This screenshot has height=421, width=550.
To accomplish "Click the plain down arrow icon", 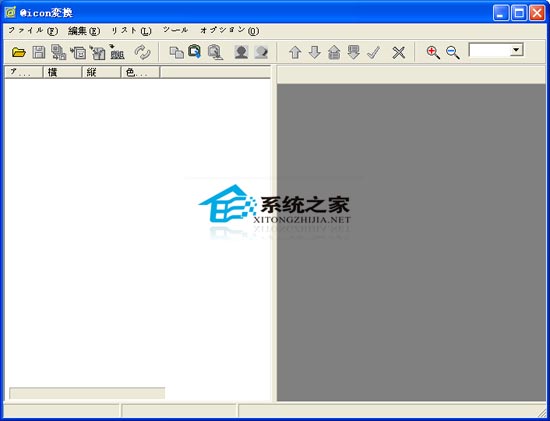I will click(x=315, y=53).
